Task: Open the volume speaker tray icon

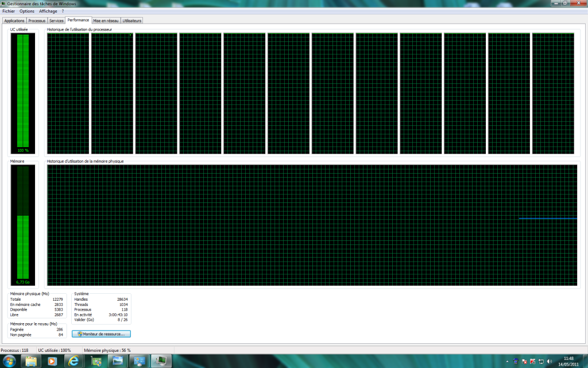Action: click(550, 362)
